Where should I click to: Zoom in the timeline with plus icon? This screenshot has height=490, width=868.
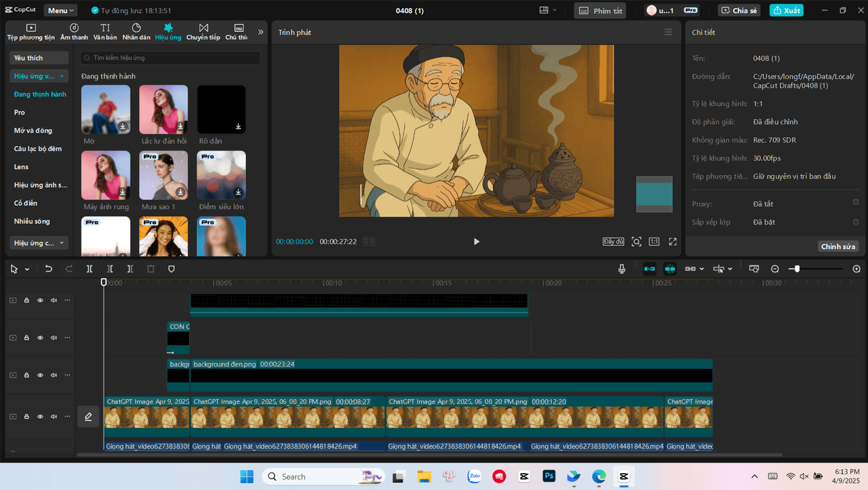pos(856,269)
